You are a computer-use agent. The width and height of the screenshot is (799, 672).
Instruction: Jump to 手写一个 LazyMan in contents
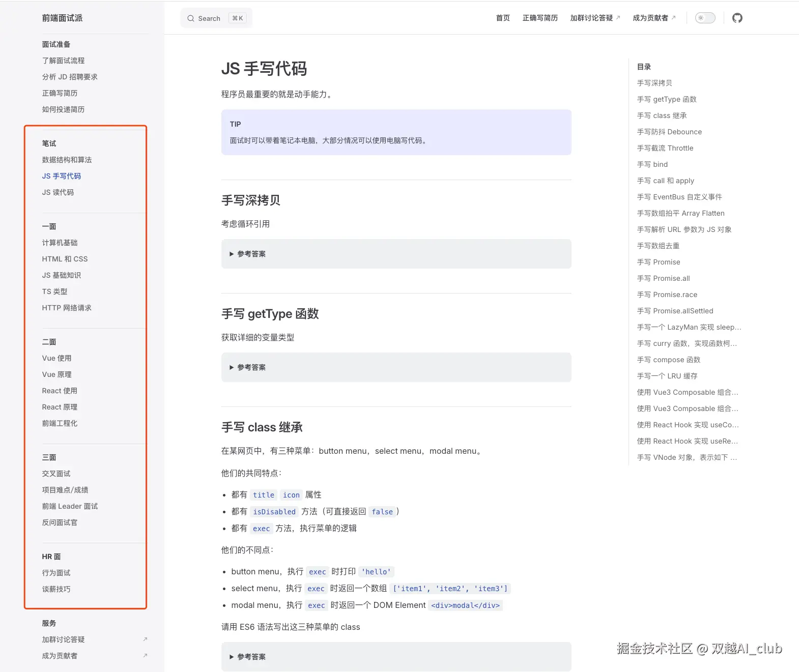tap(689, 327)
